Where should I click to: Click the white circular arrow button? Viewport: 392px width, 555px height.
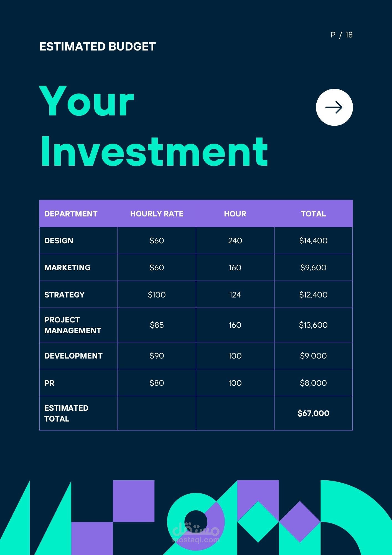click(334, 107)
